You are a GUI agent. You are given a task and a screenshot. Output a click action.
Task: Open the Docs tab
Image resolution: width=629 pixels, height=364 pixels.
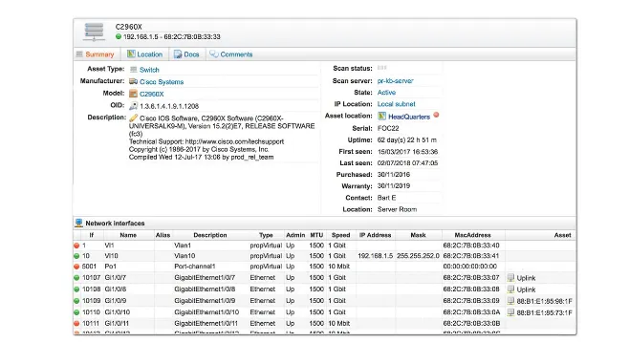pos(191,54)
